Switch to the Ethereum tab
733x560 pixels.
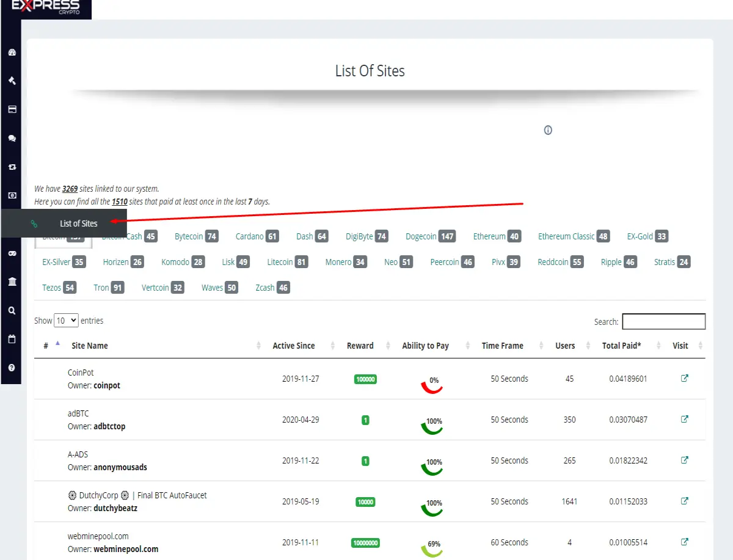497,236
